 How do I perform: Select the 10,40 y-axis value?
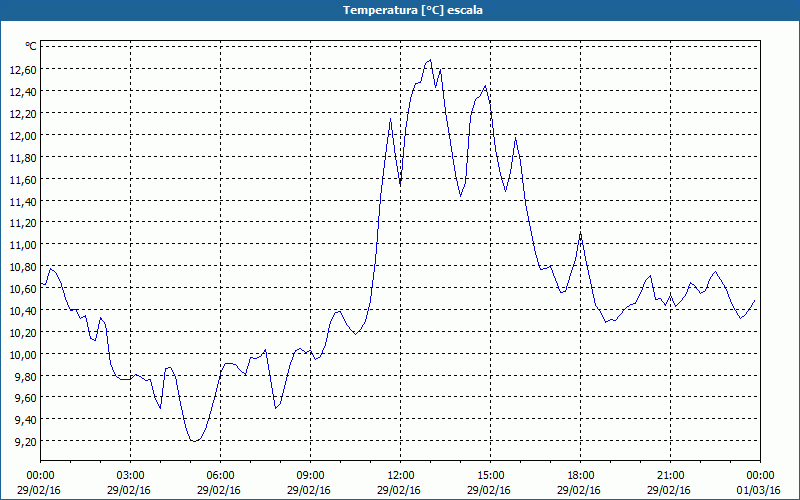23,311
